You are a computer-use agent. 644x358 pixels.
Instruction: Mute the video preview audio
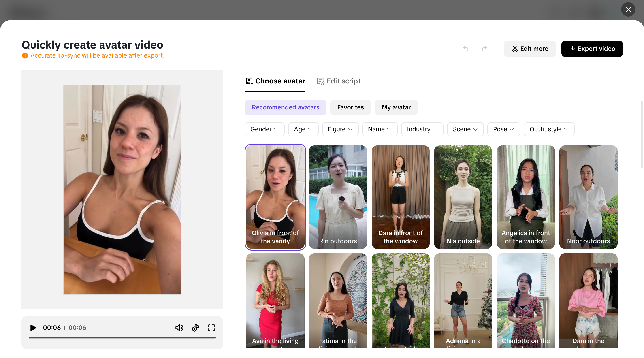(x=179, y=328)
